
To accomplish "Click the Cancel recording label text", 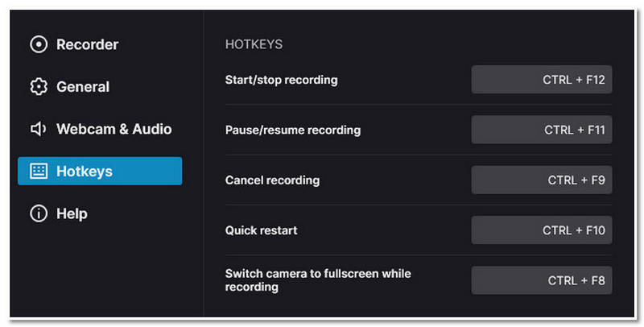I will click(x=272, y=180).
